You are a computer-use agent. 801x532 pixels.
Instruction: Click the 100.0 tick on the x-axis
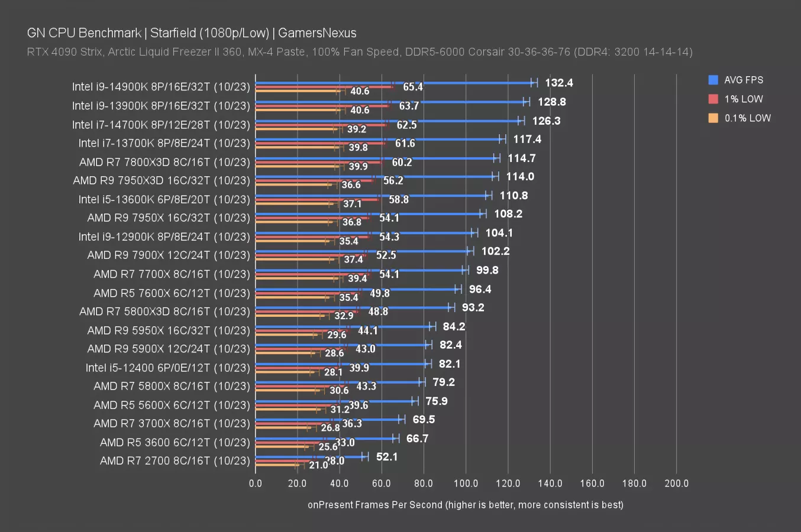[x=466, y=484]
